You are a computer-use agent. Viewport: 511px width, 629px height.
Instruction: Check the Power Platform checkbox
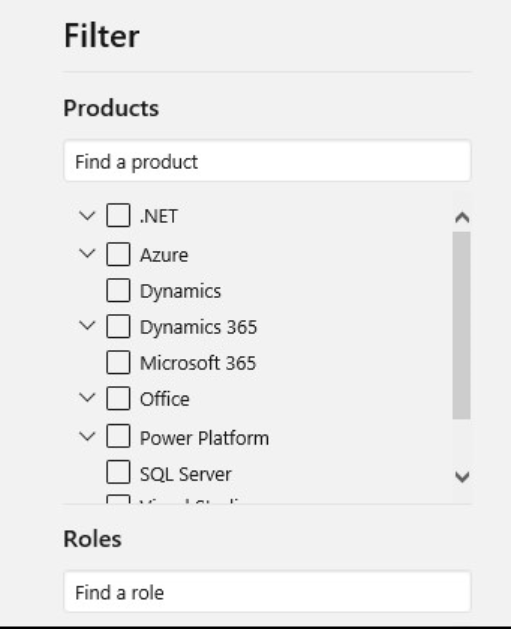tap(118, 436)
